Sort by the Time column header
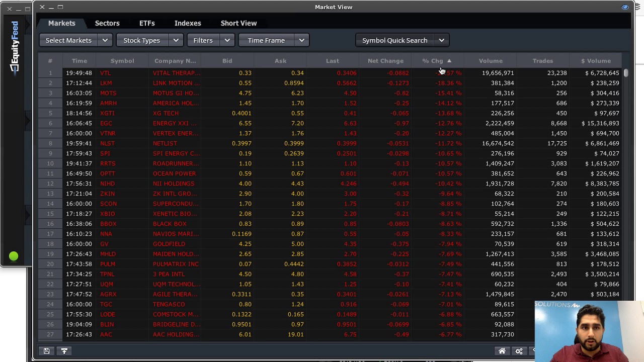Viewport: 644px width, 362px height. pyautogui.click(x=79, y=61)
